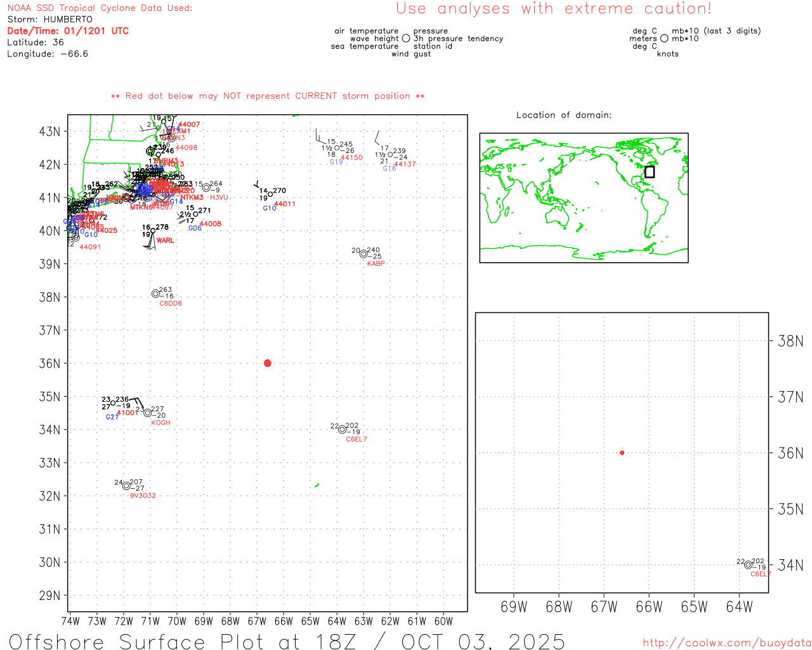Select buoy 44011 station marker
Image resolution: width=812 pixels, height=650 pixels.
click(270, 194)
